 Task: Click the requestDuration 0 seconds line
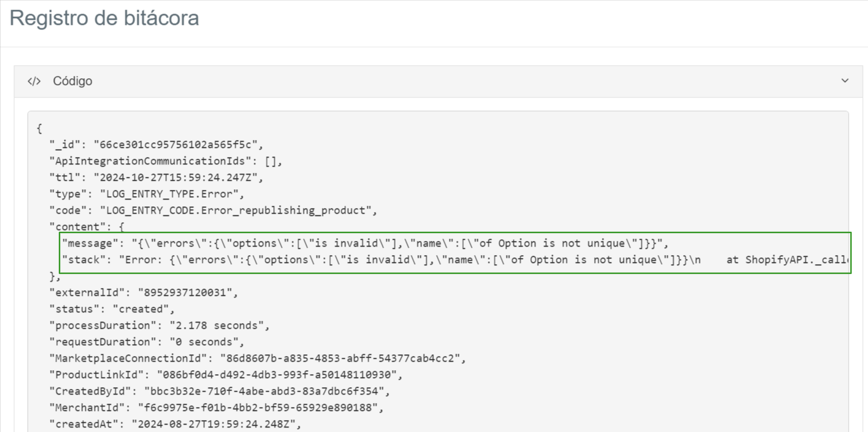coord(146,342)
